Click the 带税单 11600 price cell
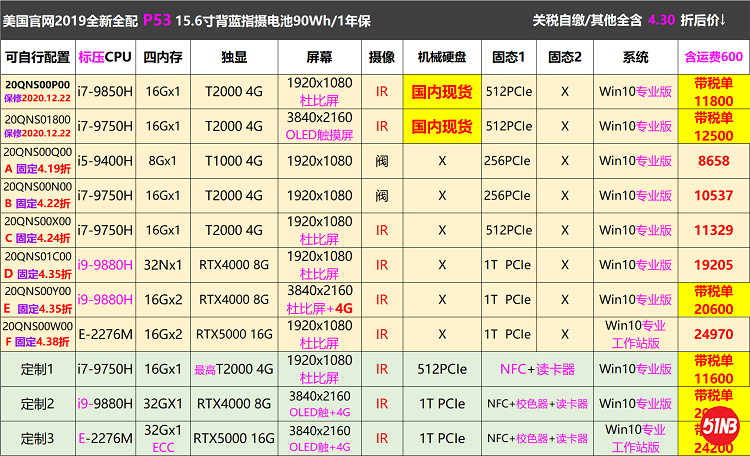750x456 pixels. tap(712, 369)
